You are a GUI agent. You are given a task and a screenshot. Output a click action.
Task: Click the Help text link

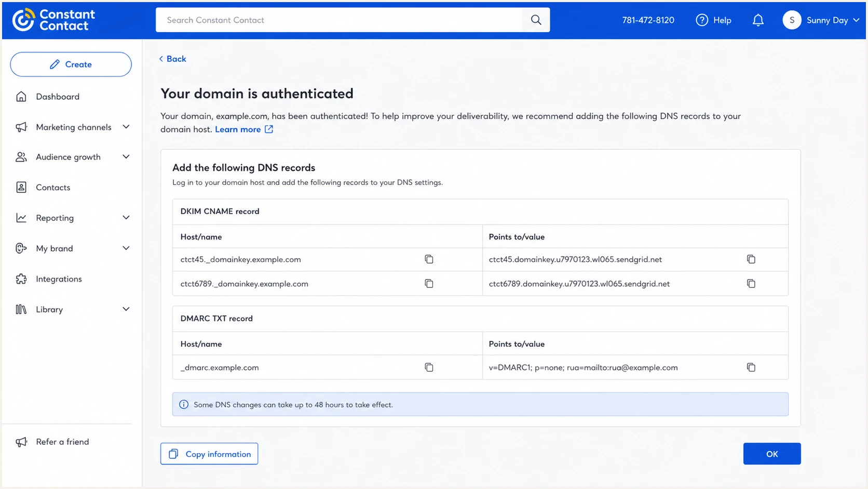[x=722, y=20]
